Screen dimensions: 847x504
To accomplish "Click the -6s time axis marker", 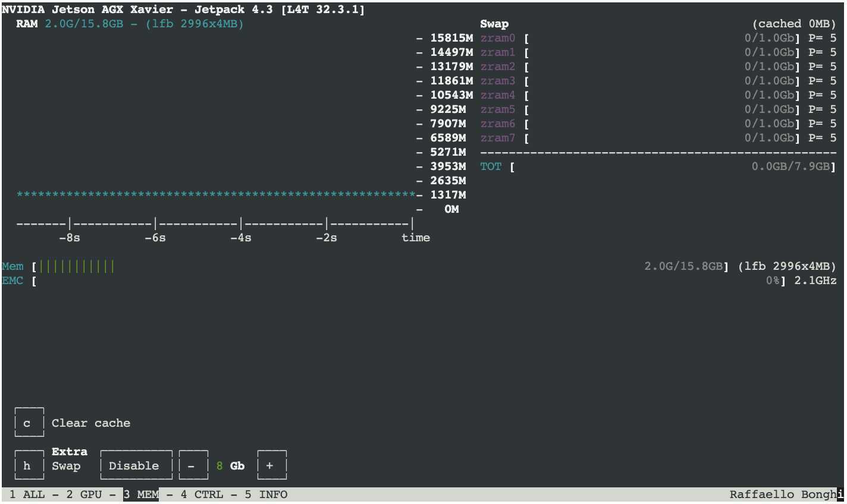I will click(x=155, y=238).
